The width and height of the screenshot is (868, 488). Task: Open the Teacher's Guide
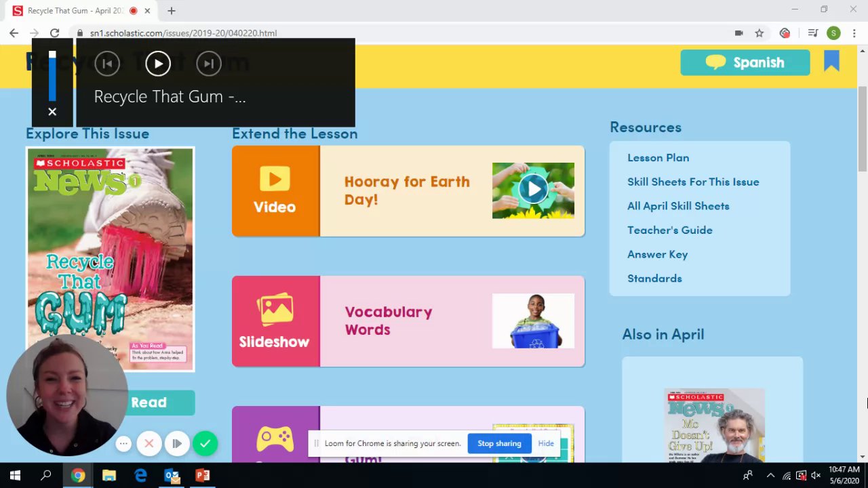pos(670,230)
